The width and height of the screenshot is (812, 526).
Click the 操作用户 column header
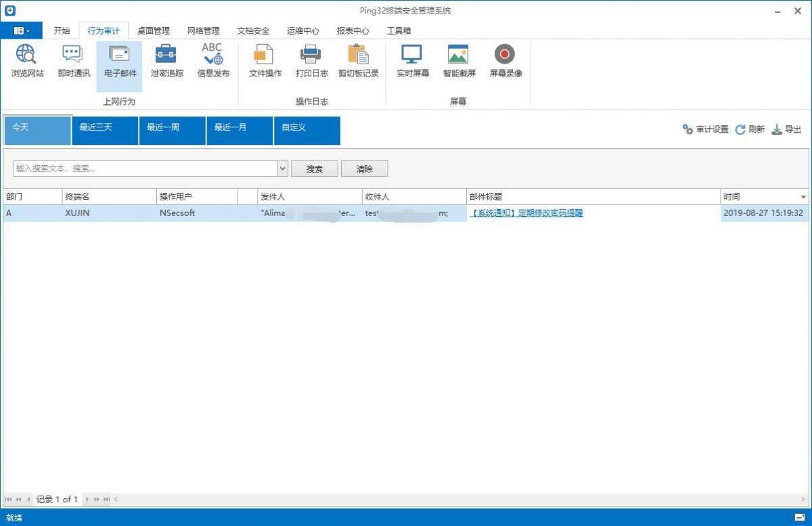pos(197,197)
